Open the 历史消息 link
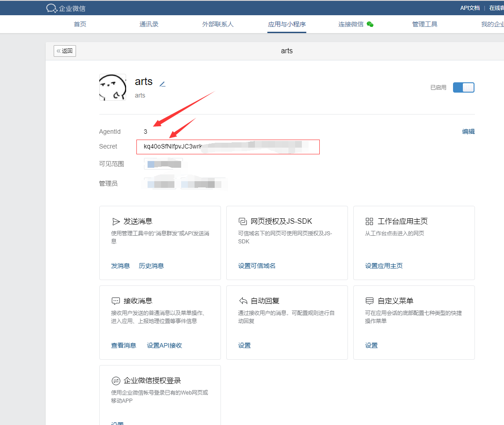This screenshot has width=504, height=425. coord(151,266)
